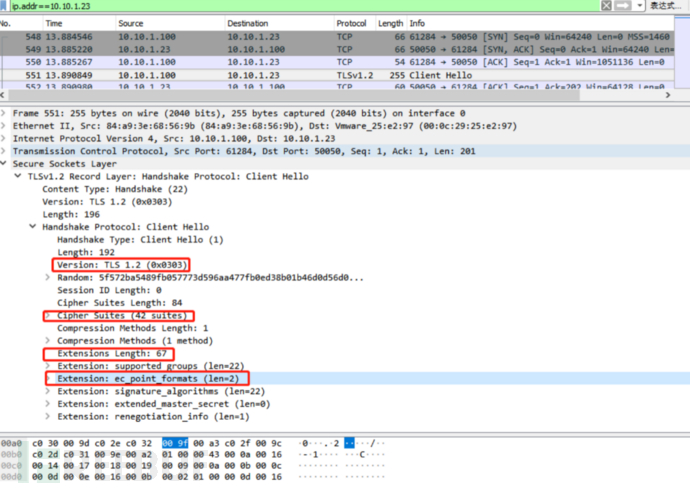Select the TLSv1.2 Client Hello packet row
Viewport: 690px width, 490px height.
300,75
